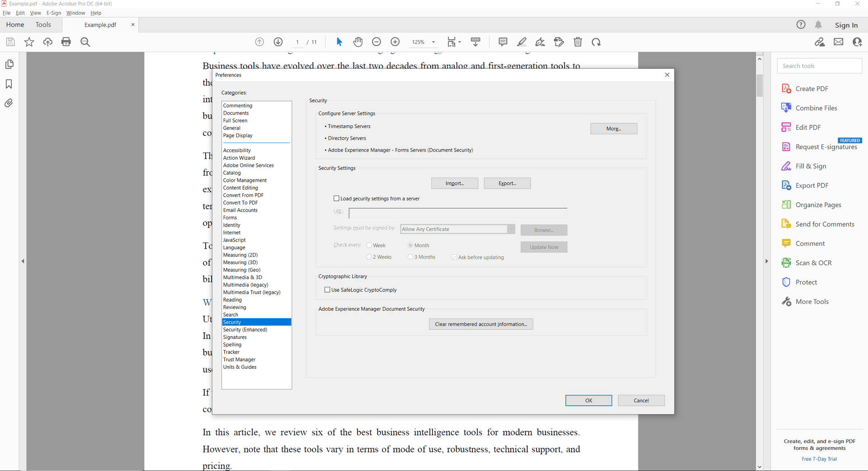Image resolution: width=868 pixels, height=471 pixels.
Task: Open the Attachments paperclip panel
Action: pyautogui.click(x=9, y=103)
